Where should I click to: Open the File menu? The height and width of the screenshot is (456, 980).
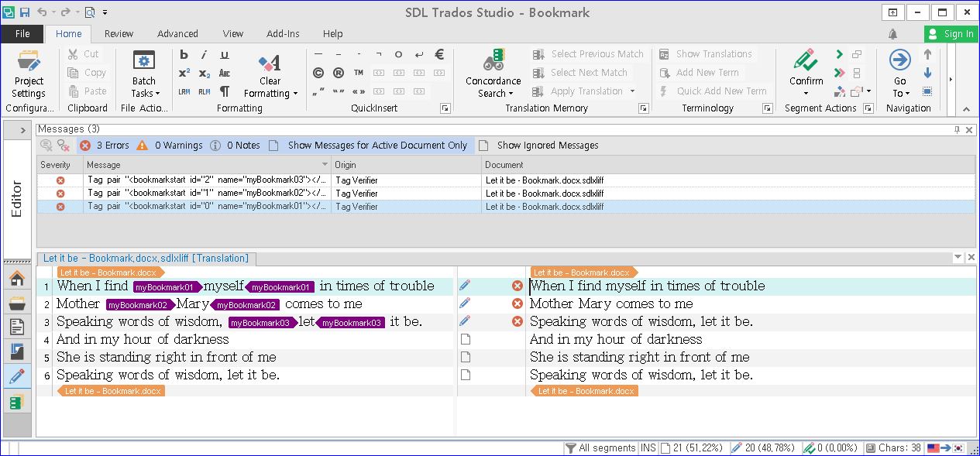pos(22,34)
